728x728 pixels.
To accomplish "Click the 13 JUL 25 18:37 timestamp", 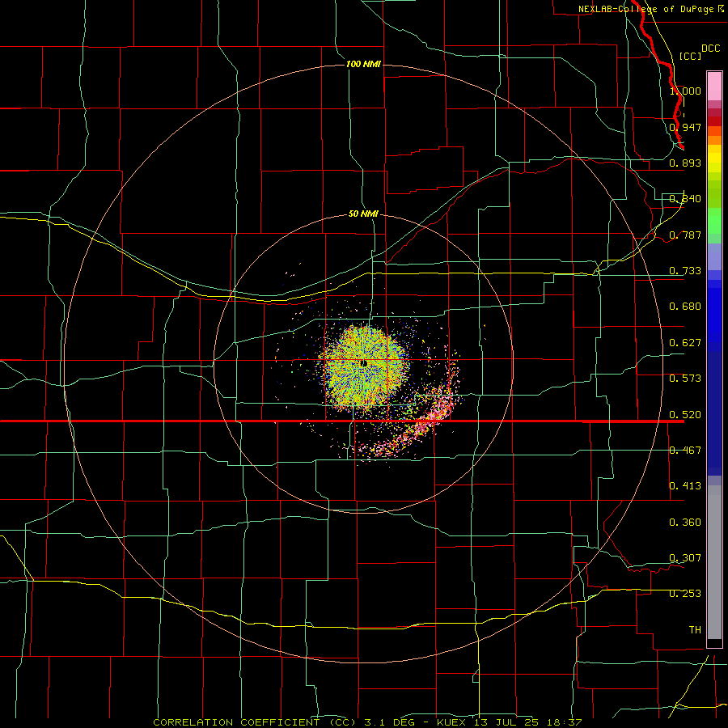I will (x=528, y=722).
